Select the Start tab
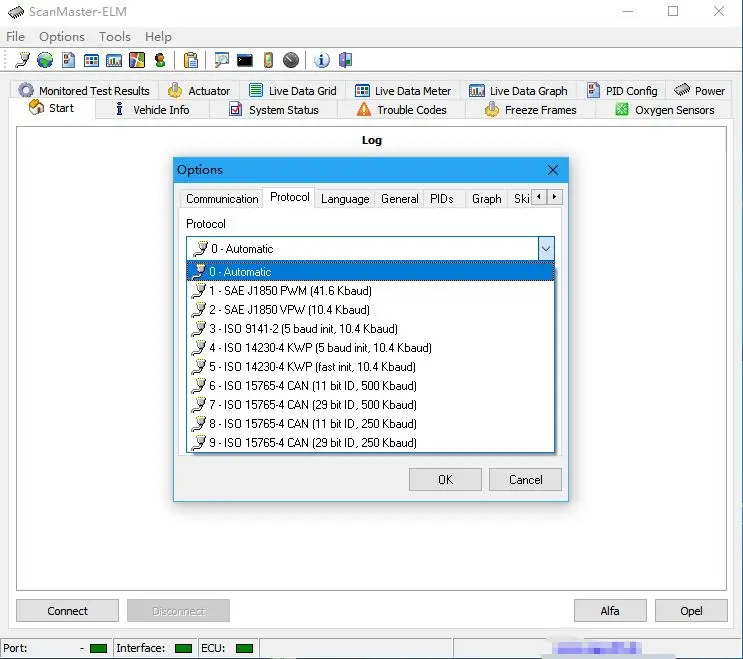 click(52, 108)
